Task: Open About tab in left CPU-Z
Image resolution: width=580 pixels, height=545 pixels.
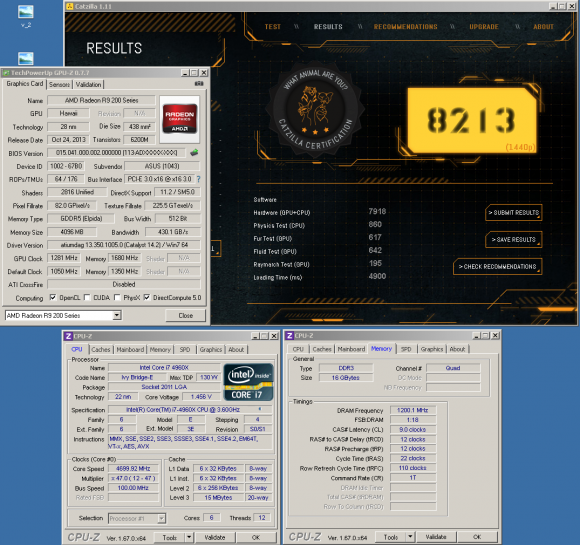Action: coord(236,349)
